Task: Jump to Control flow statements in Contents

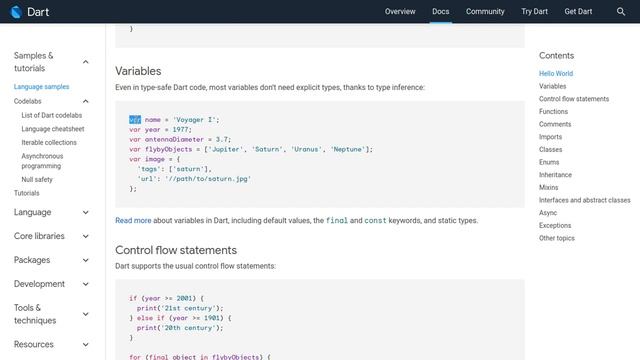Action: (573, 99)
